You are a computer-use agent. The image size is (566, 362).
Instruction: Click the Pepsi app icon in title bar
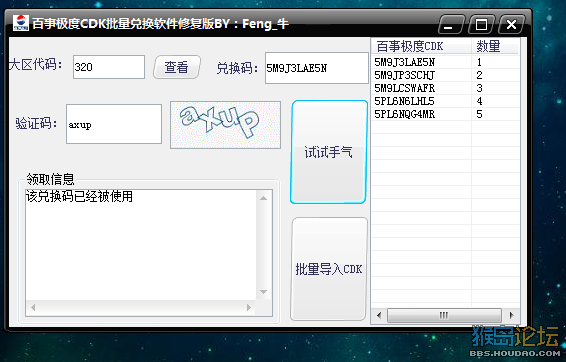21,23
